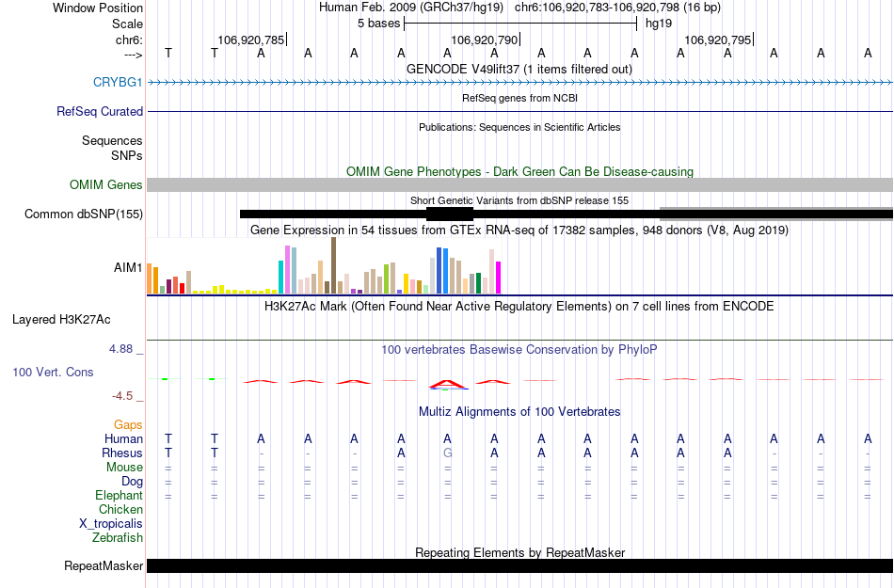
Task: Open the RefSeq Curated track label
Action: [99, 111]
